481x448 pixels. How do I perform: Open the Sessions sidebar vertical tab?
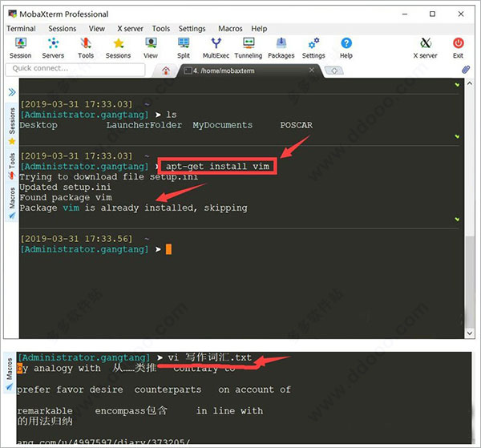click(12, 121)
